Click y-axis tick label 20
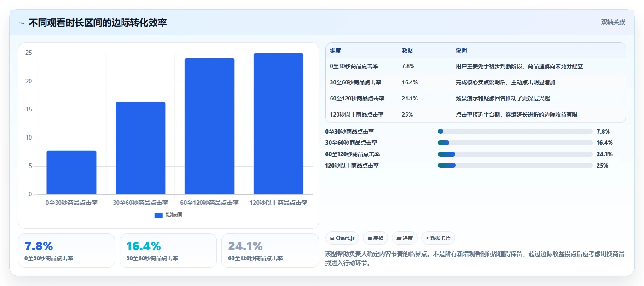Screen dimensions: 644x286 pos(29,82)
